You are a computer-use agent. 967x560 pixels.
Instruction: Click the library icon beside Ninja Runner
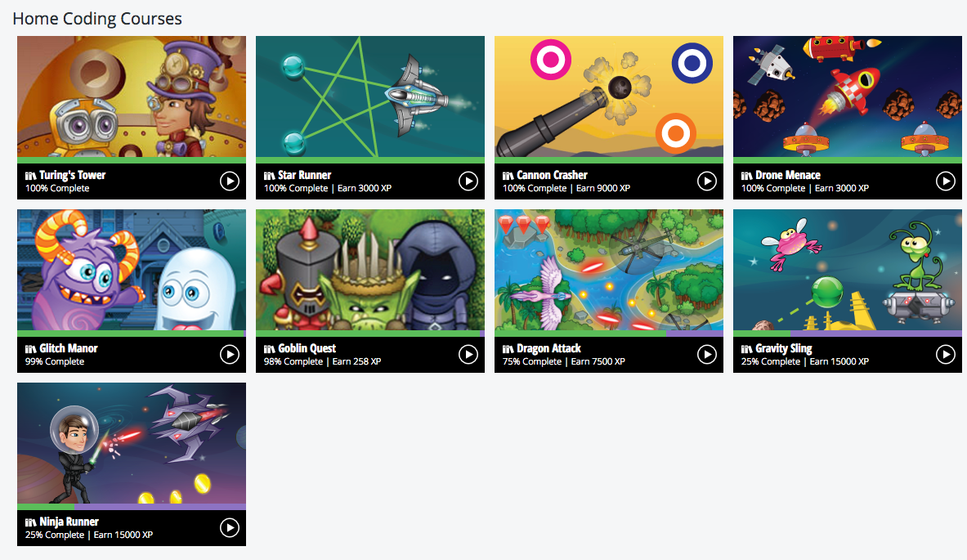pos(30,522)
